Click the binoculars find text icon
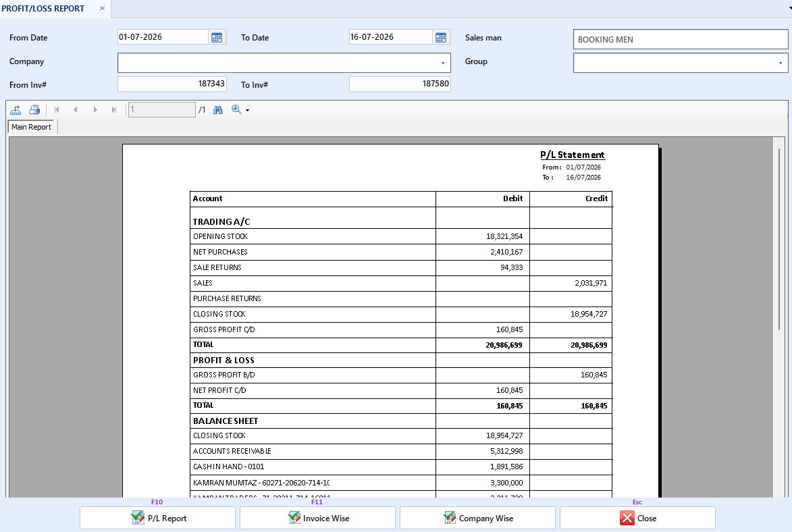Viewport: 792px width, 532px height. coord(217,109)
